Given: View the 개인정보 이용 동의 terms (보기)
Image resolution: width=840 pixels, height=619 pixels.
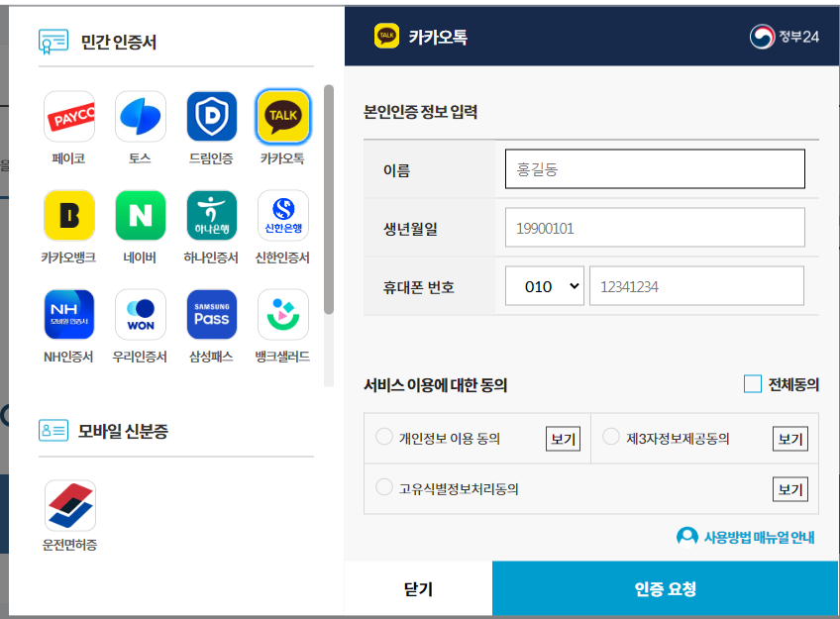Looking at the screenshot, I should 563,439.
